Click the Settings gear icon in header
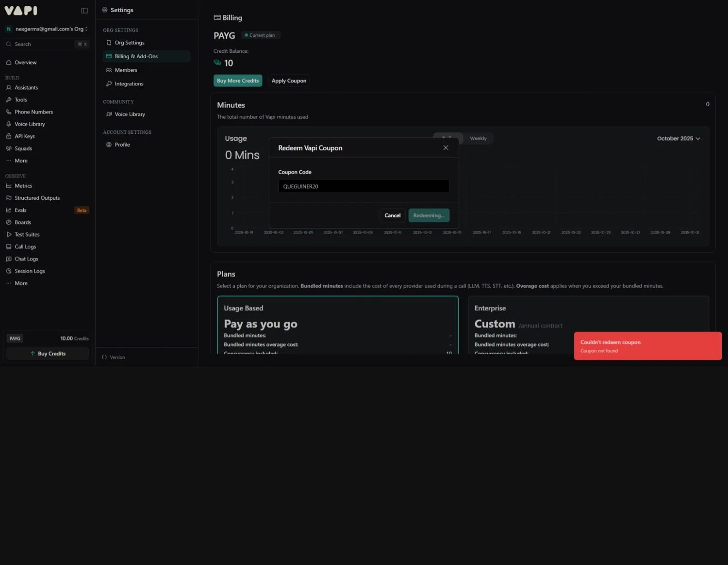Viewport: 728px width, 565px height. pyautogui.click(x=105, y=10)
